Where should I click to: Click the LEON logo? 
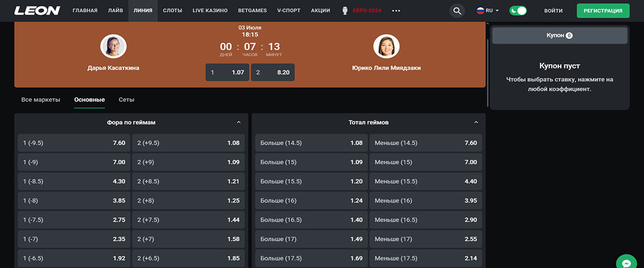37,11
